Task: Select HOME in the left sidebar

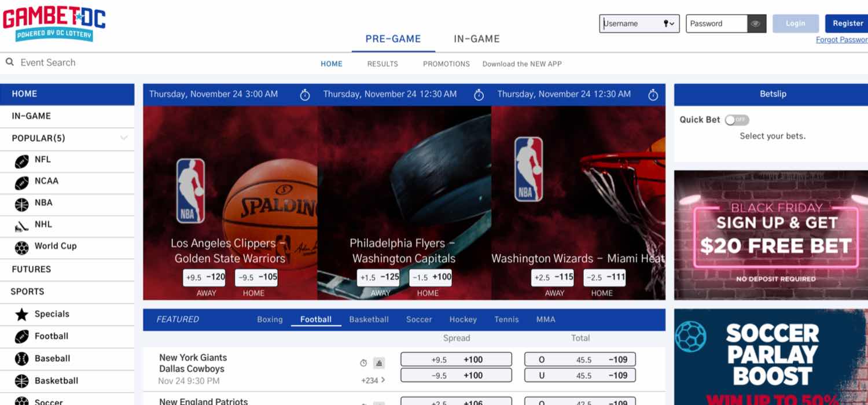Action: [x=67, y=94]
